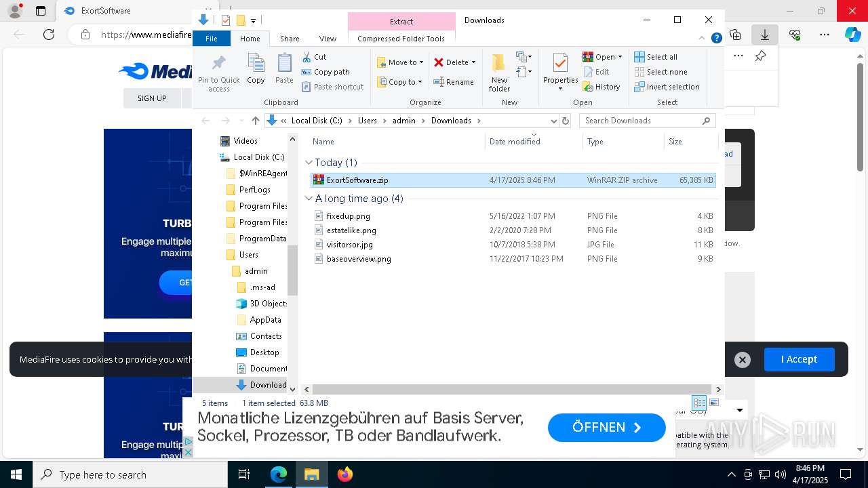Viewport: 868px width, 488px height.
Task: Open Firefox from the taskbar
Action: (x=345, y=474)
